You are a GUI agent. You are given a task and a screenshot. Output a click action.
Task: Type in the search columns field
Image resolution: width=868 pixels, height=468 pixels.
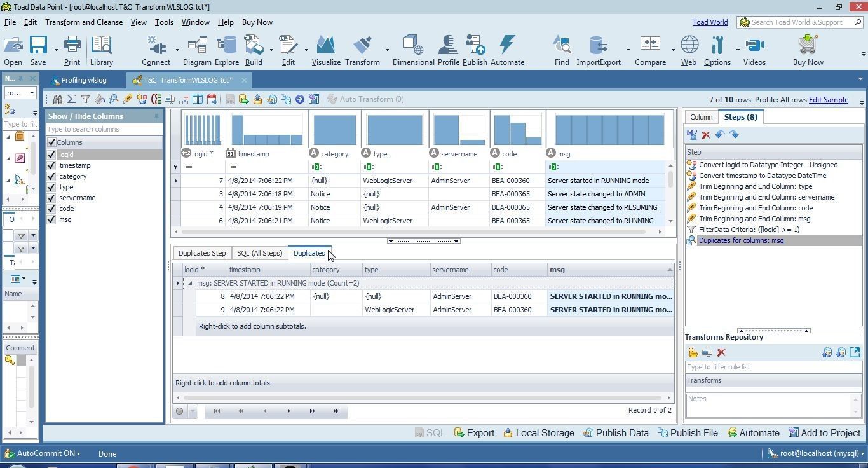point(104,129)
